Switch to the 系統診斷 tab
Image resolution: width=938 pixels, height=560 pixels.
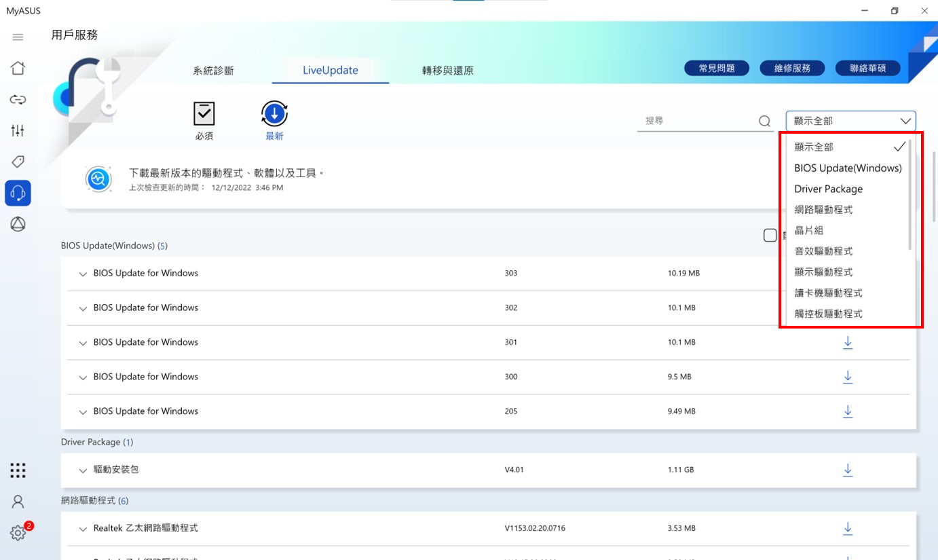213,71
